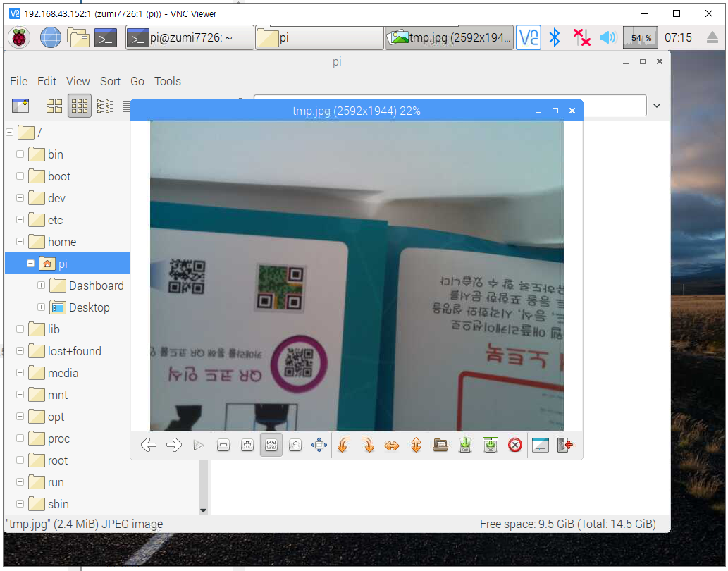Expand the lost+found folder node

[x=20, y=351]
